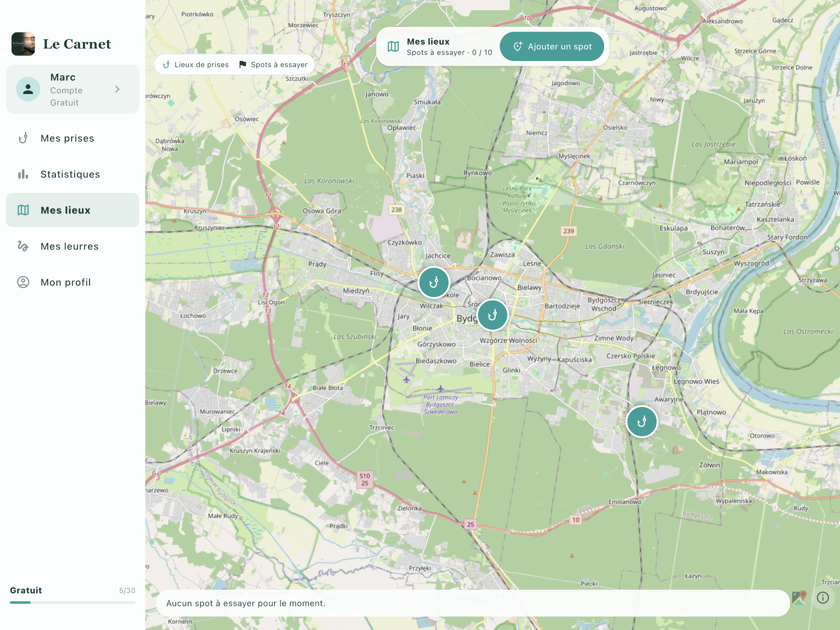Image resolution: width=840 pixels, height=630 pixels.
Task: Open Mes leurres page
Action: click(x=73, y=246)
